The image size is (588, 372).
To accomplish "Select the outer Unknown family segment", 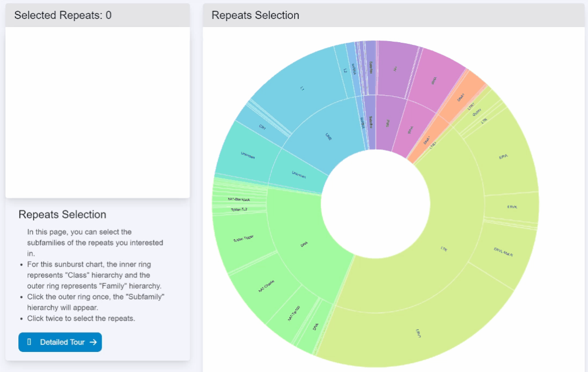I will tap(248, 155).
